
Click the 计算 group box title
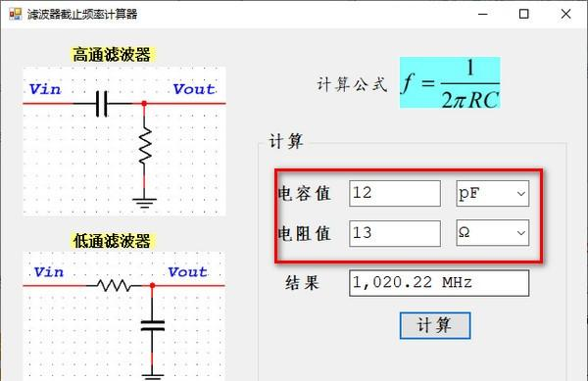(286, 142)
